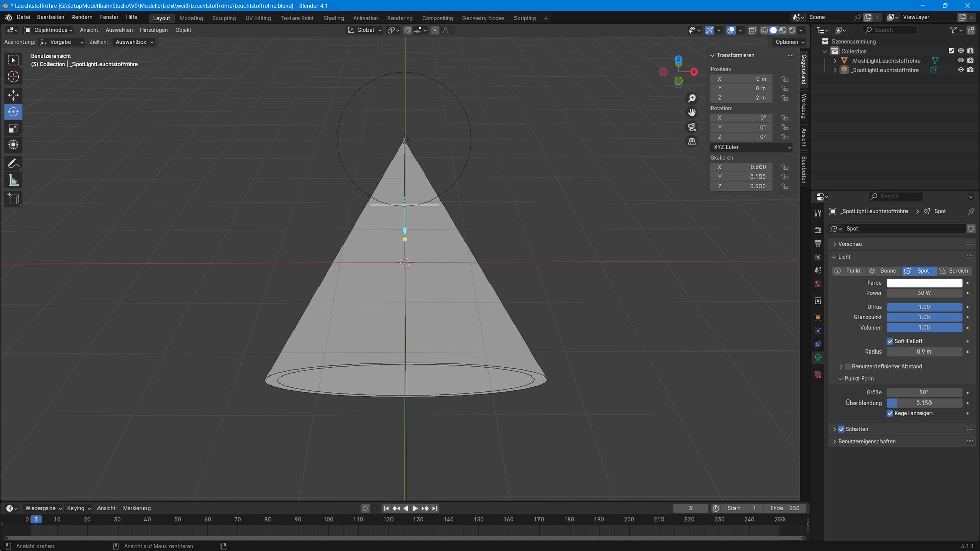Screen dimensions: 980x551
Task: Open the World properties tab icon
Action: click(818, 284)
